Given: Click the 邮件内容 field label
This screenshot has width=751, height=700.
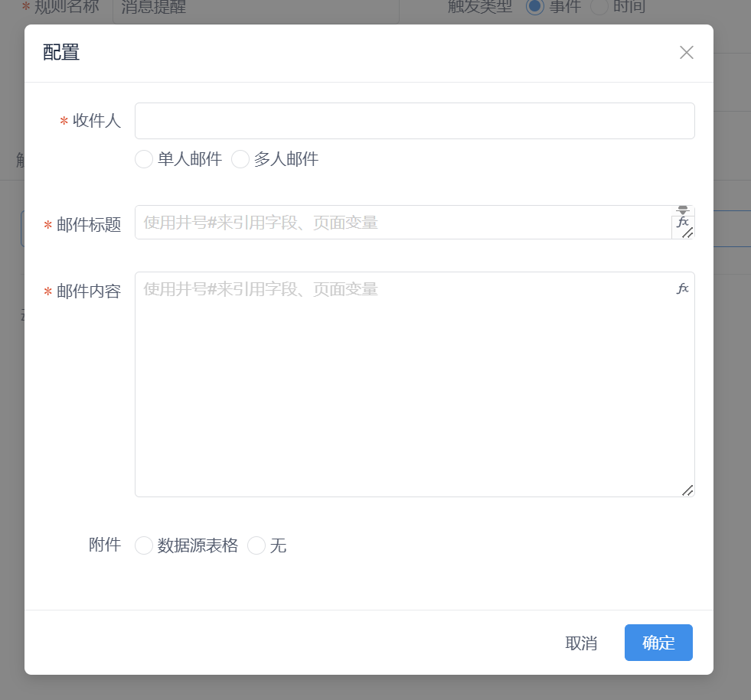Looking at the screenshot, I should 89,291.
